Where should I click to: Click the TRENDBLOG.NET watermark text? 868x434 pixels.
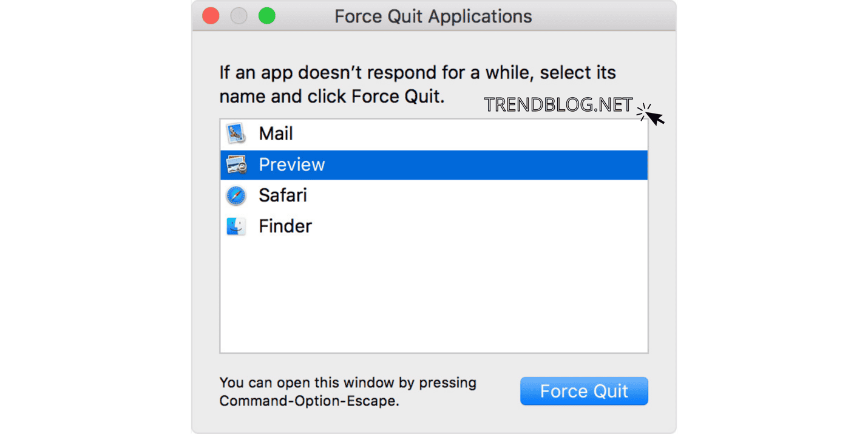558,105
